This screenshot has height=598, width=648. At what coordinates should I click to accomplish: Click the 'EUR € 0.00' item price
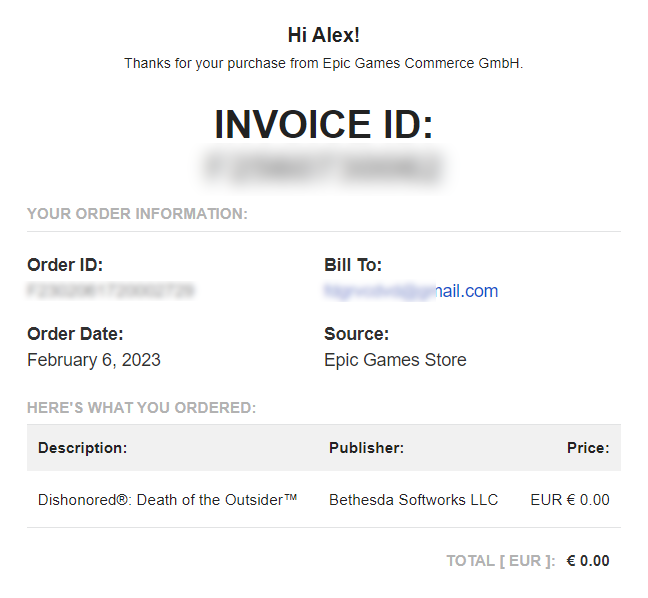pyautogui.click(x=569, y=500)
